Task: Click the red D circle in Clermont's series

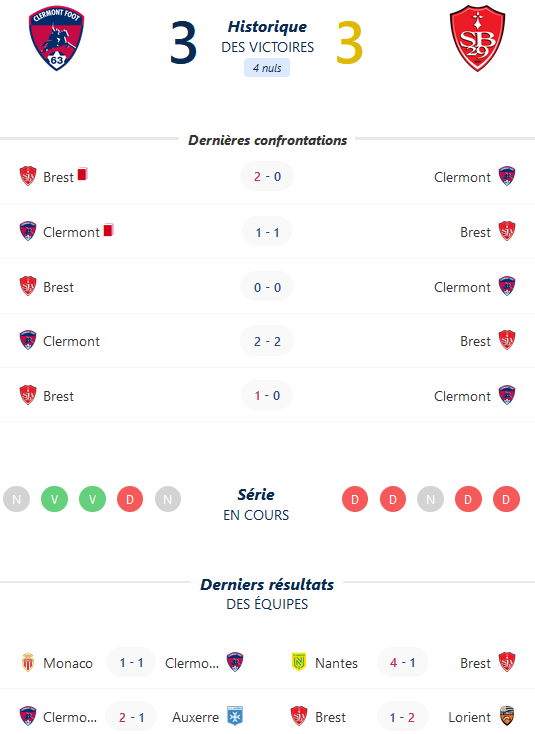Action: 130,499
